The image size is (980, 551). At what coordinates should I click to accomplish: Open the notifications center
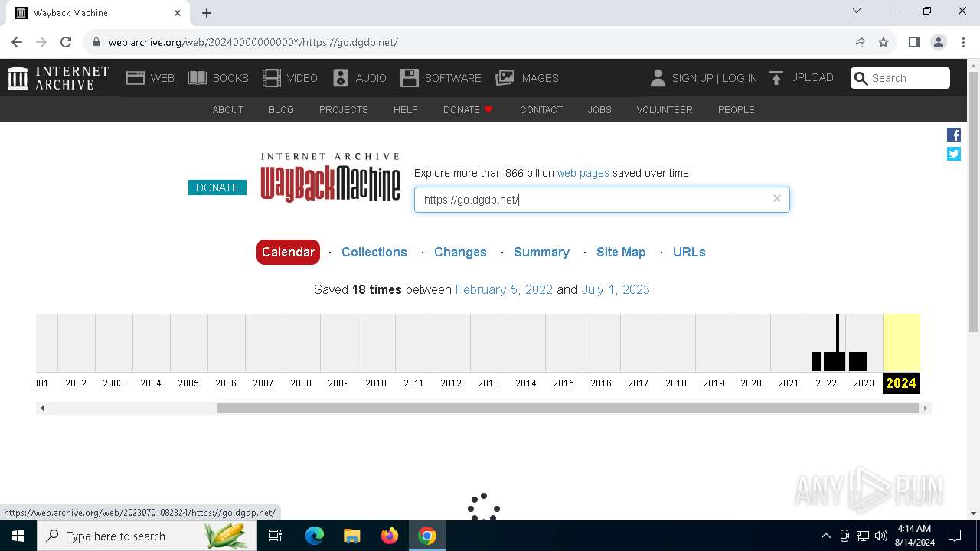click(x=955, y=536)
